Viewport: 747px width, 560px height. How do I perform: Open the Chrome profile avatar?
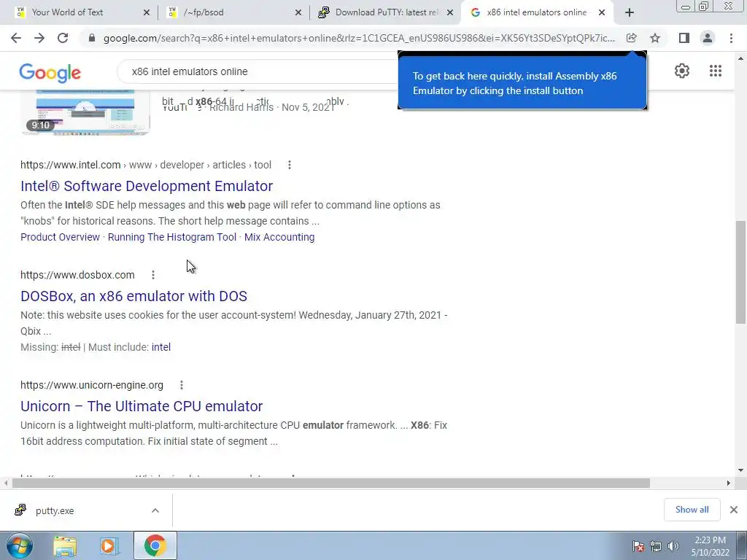pyautogui.click(x=708, y=38)
